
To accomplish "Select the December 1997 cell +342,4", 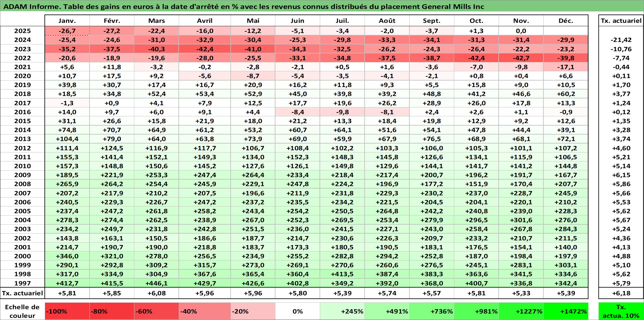I will pos(566,283).
